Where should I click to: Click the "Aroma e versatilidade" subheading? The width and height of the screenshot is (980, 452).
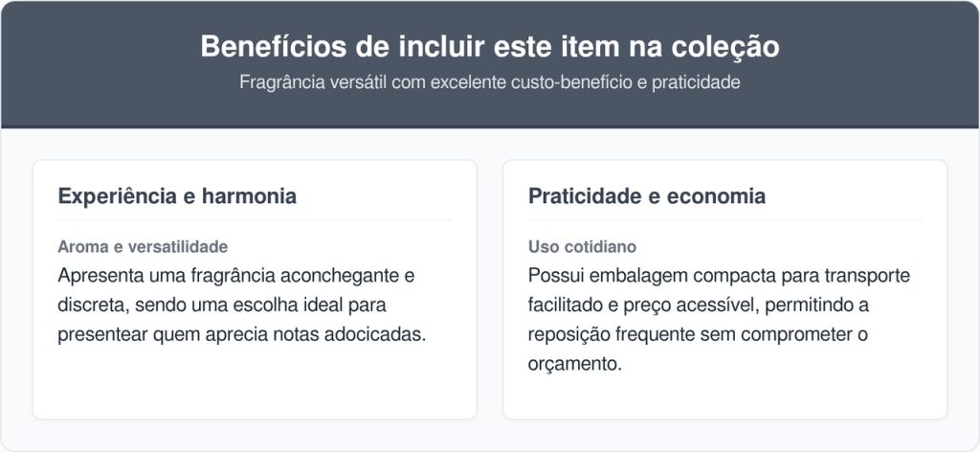143,247
